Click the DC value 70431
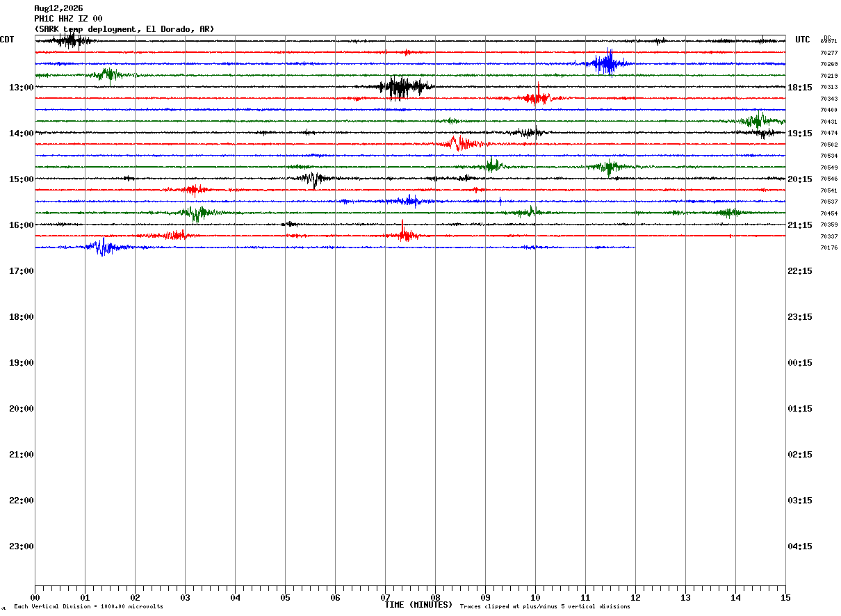This screenshot has width=841, height=616. point(828,122)
